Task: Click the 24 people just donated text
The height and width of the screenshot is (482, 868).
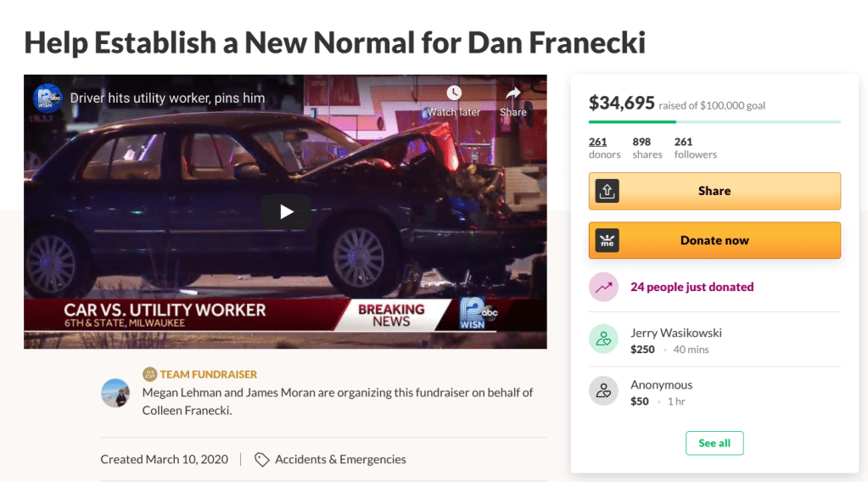Action: [x=692, y=287]
